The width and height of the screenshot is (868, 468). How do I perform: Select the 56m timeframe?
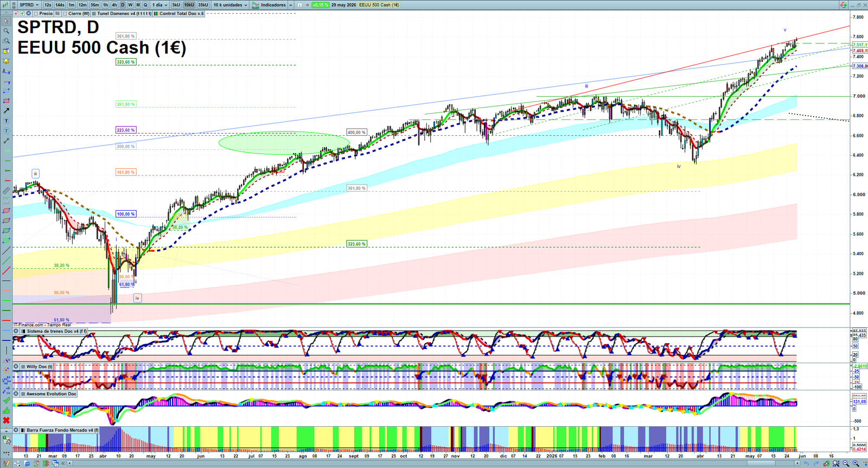pyautogui.click(x=94, y=5)
